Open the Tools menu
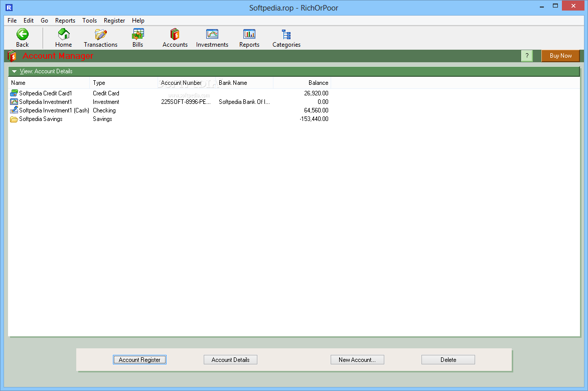This screenshot has height=391, width=588. 90,21
